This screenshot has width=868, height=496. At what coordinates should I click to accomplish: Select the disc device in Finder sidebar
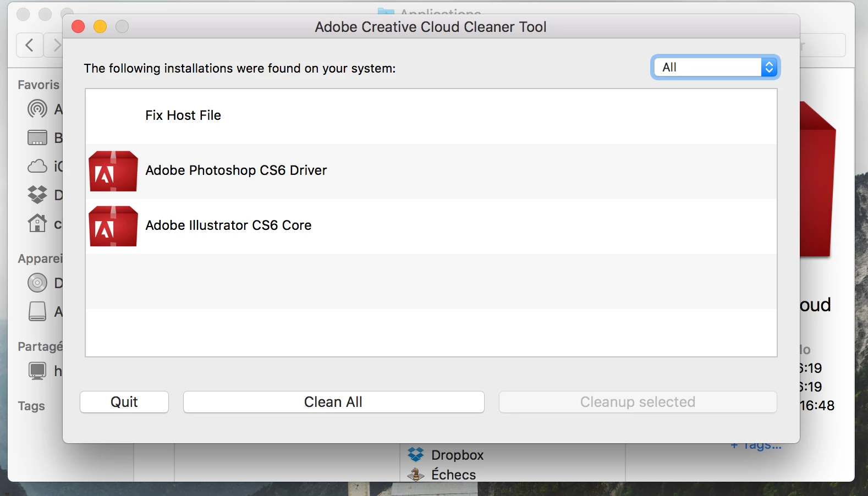pos(44,283)
